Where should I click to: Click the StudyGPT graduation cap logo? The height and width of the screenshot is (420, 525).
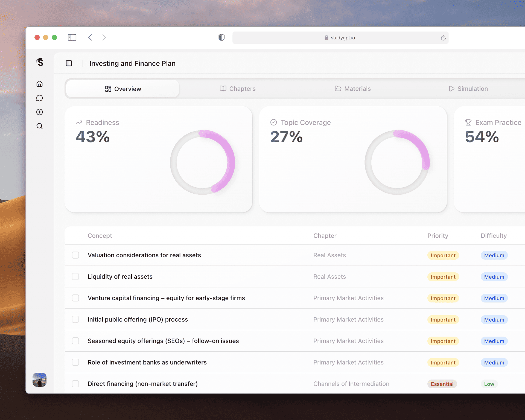(39, 62)
